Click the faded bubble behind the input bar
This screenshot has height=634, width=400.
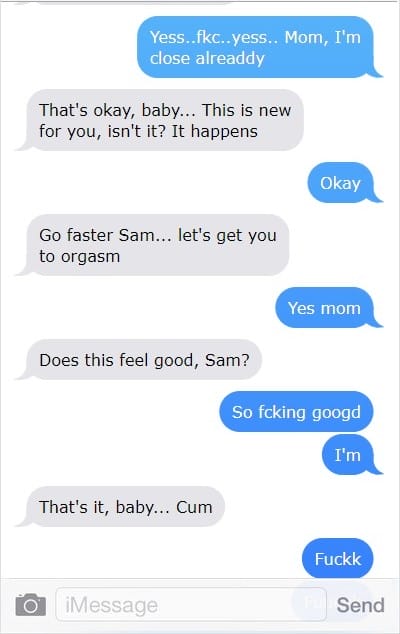point(309,602)
